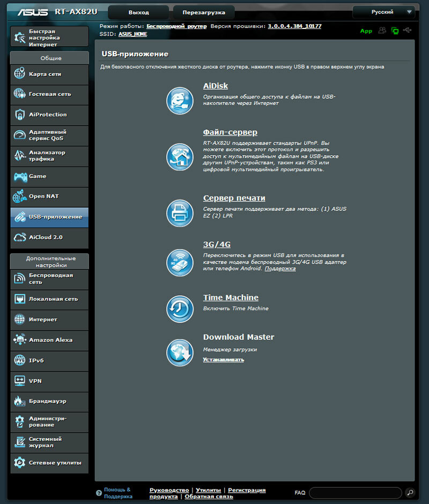Click the Сетевые утилиты gear icon
This screenshot has height=504, width=429.
click(x=20, y=463)
